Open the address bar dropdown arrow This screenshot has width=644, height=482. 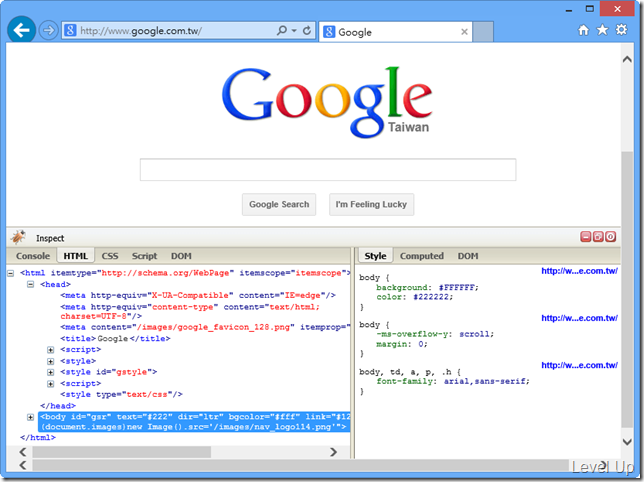click(x=294, y=31)
